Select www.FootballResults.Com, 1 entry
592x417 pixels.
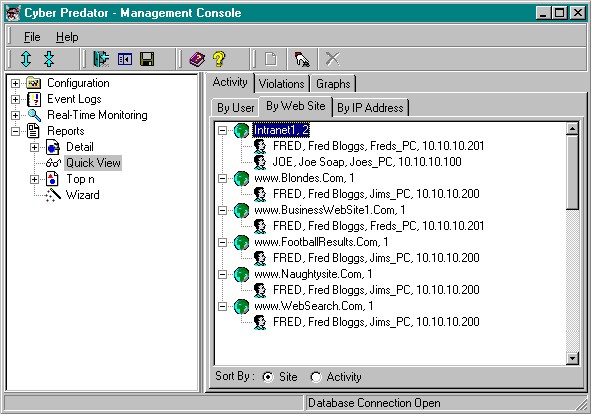(x=321, y=242)
